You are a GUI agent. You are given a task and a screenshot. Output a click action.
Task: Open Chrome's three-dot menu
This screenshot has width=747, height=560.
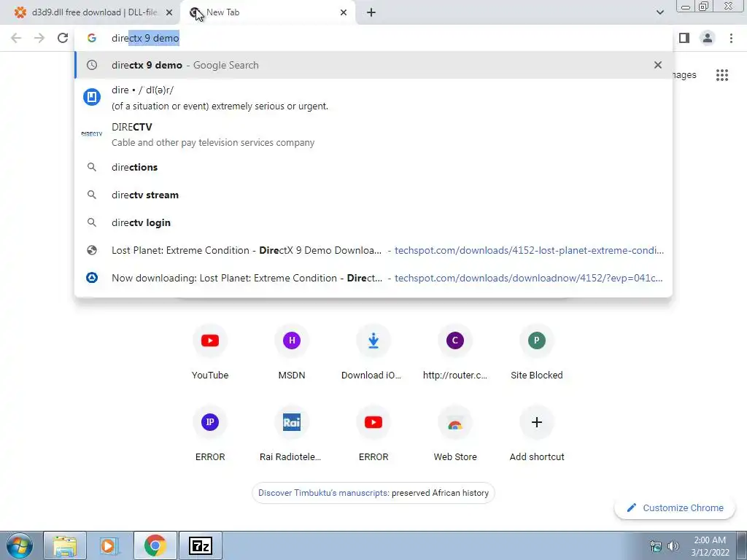731,38
